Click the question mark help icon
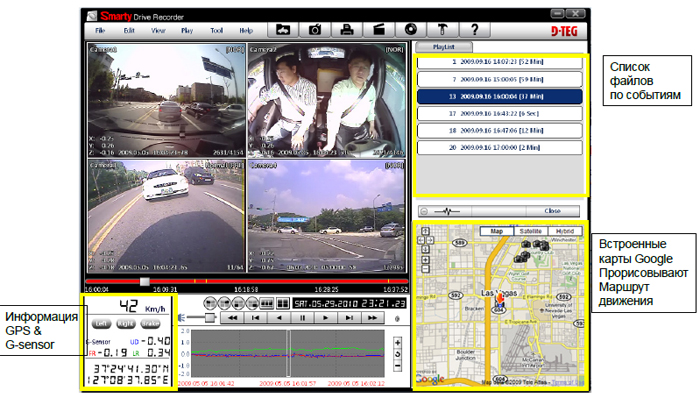This screenshot has height=398, width=700. [475, 30]
